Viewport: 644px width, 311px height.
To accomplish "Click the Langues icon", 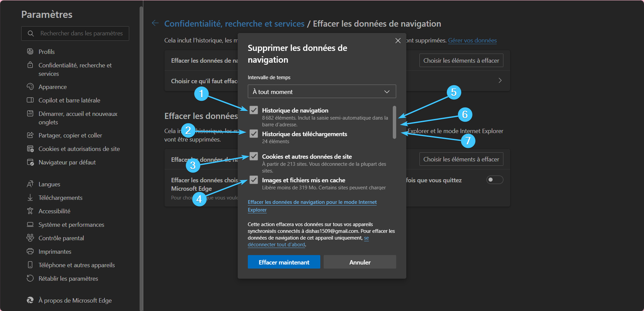I will tap(30, 184).
